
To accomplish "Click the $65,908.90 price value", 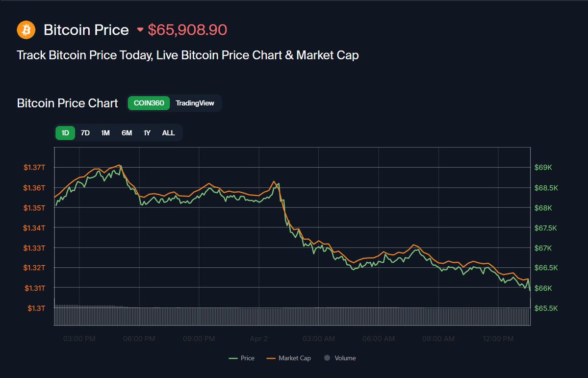I will [187, 30].
